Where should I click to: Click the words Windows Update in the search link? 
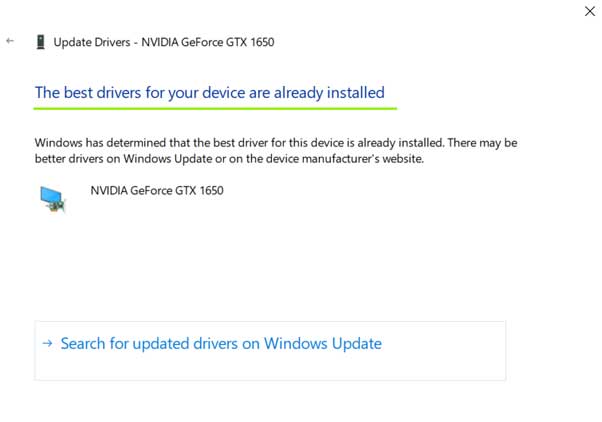tap(323, 343)
